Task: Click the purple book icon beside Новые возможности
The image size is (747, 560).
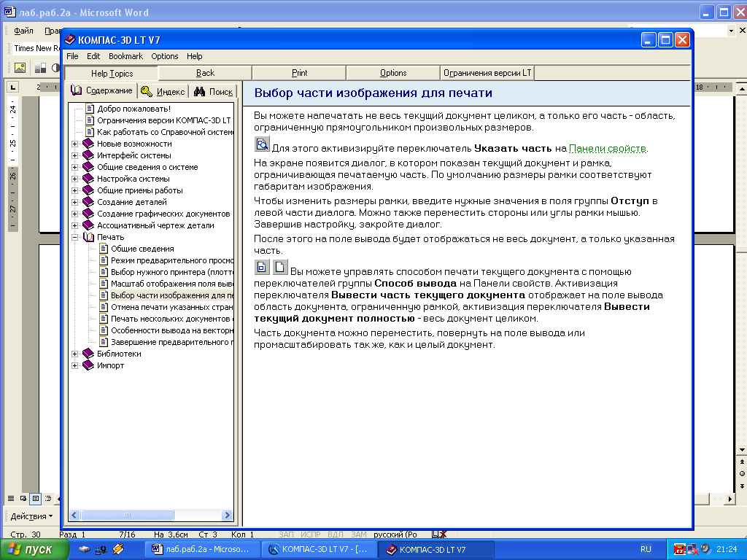Action: (x=88, y=144)
